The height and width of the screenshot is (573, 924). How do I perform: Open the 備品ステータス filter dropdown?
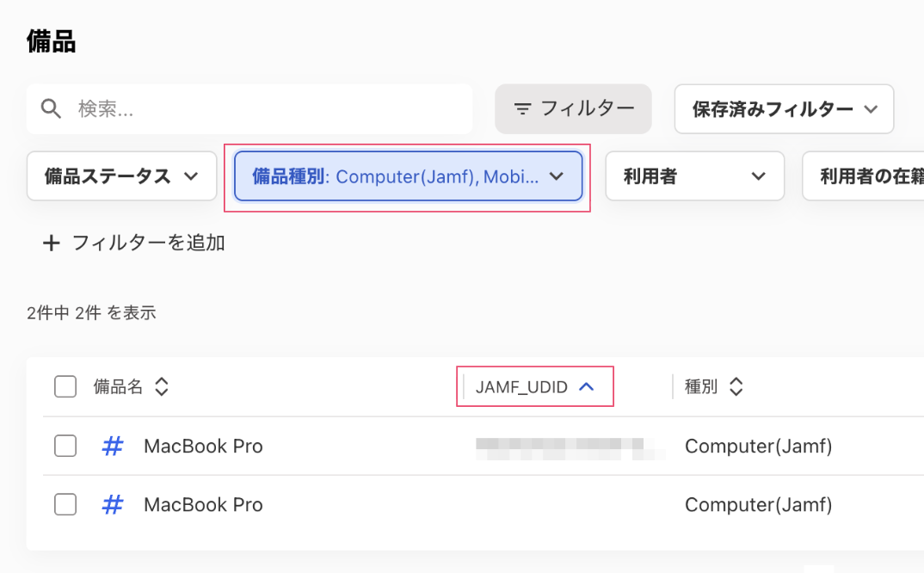(121, 176)
